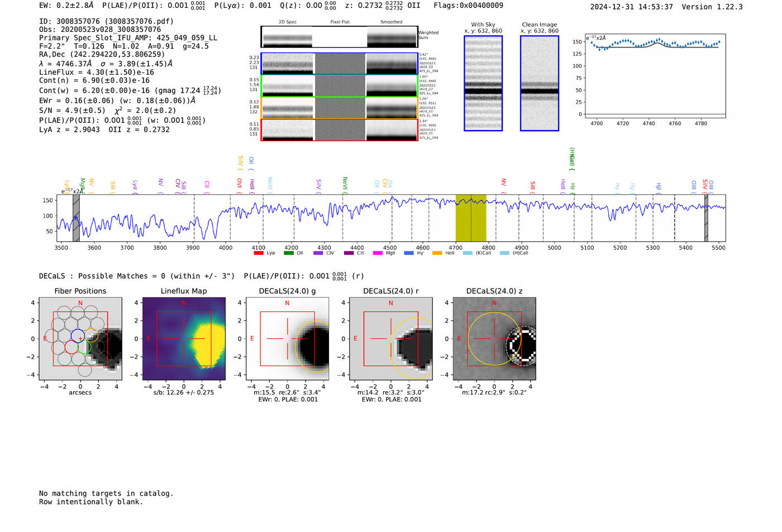Click the Obs line '20200523v028_3008357076'
The height and width of the screenshot is (532, 782).
(x=100, y=30)
